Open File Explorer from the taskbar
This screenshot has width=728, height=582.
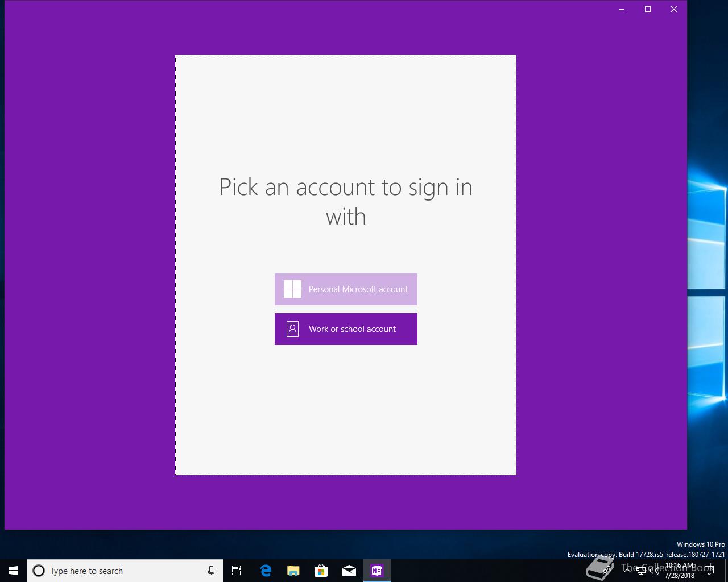pyautogui.click(x=293, y=571)
